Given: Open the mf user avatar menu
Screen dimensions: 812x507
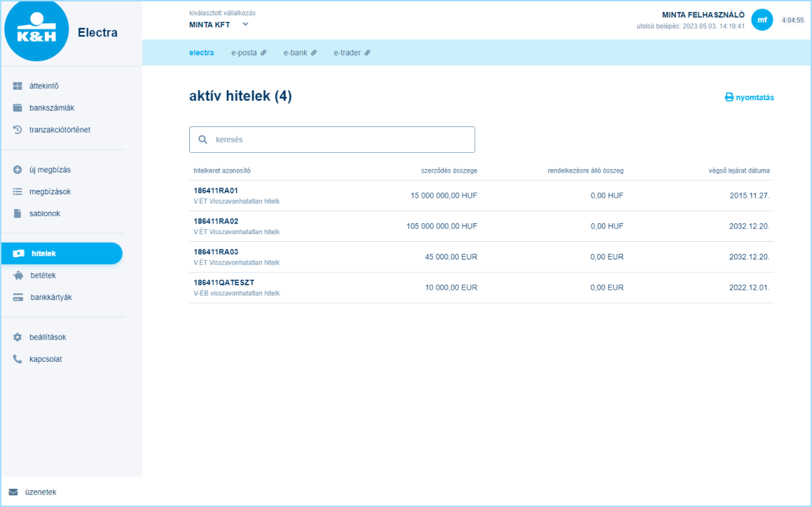Looking at the screenshot, I should coord(762,20).
